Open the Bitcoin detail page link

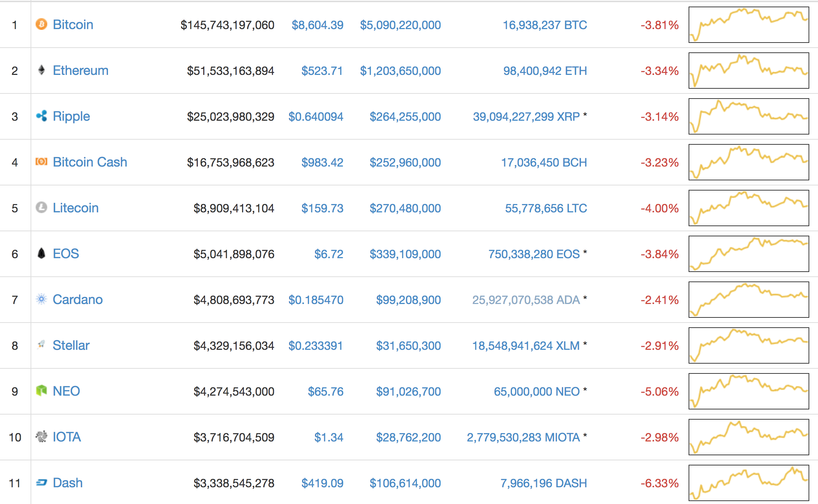coord(73,24)
